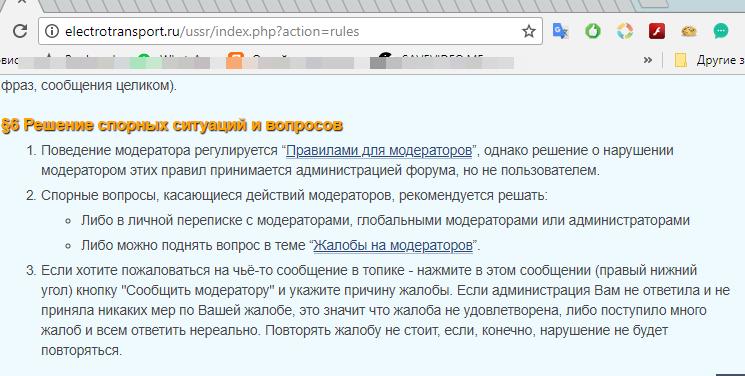Click the green bookmark icon in the bookmarks bar
745x376 pixels.
pyautogui.click(x=144, y=61)
